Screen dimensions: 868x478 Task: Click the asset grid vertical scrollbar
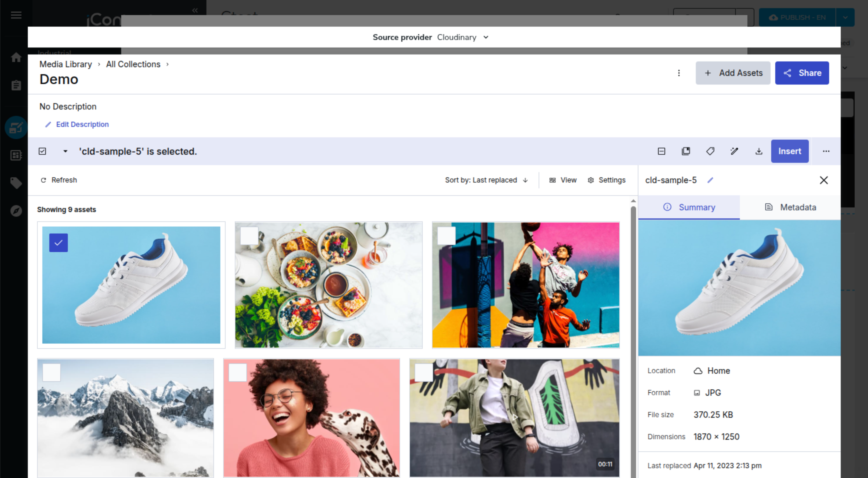tap(633, 337)
